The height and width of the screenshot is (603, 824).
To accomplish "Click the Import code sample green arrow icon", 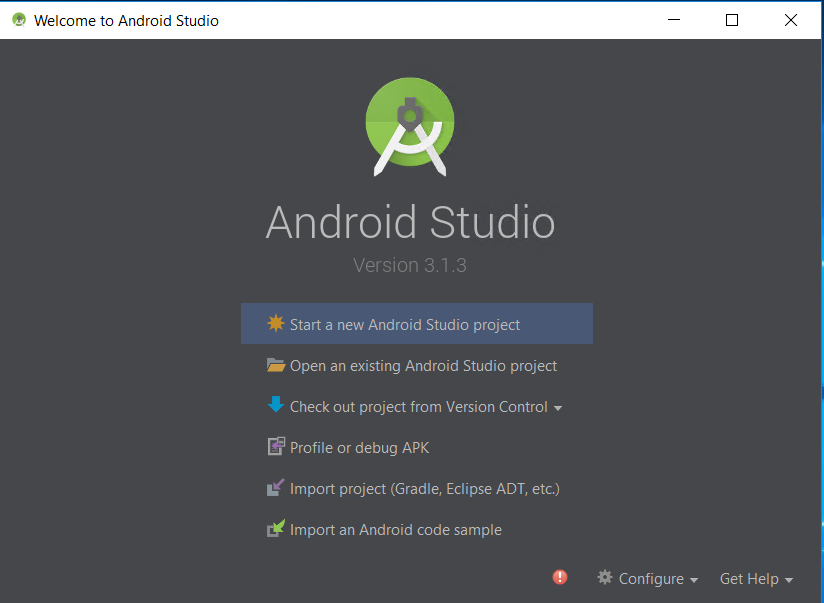I will coord(276,528).
